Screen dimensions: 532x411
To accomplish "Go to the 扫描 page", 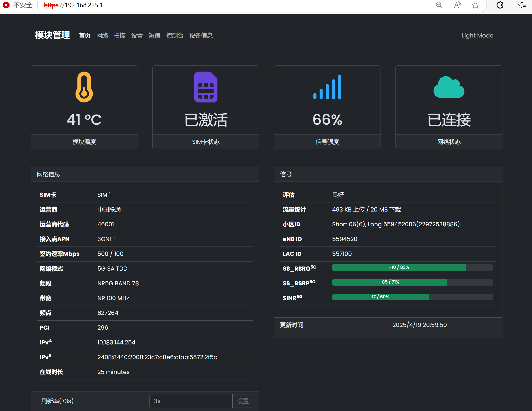I will tap(119, 35).
